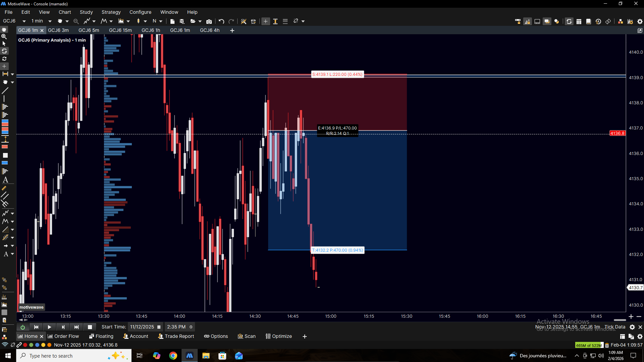
Task: Open the alerts alarm clock icon
Action: 253,21
